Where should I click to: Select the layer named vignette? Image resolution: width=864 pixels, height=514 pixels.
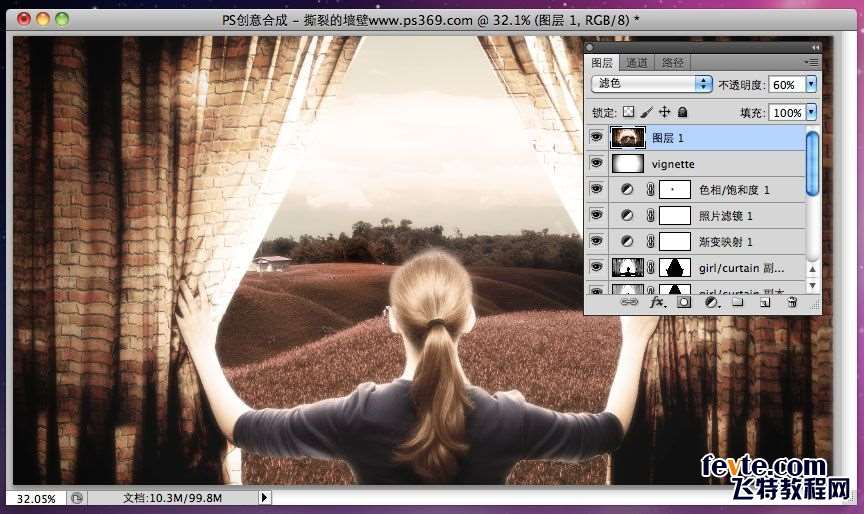coord(673,164)
